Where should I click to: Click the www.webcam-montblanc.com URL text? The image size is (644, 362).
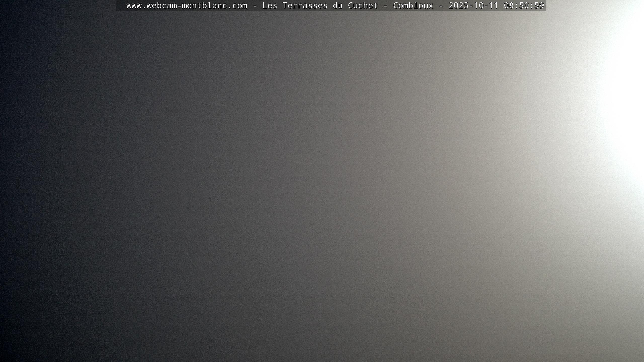[x=187, y=6]
